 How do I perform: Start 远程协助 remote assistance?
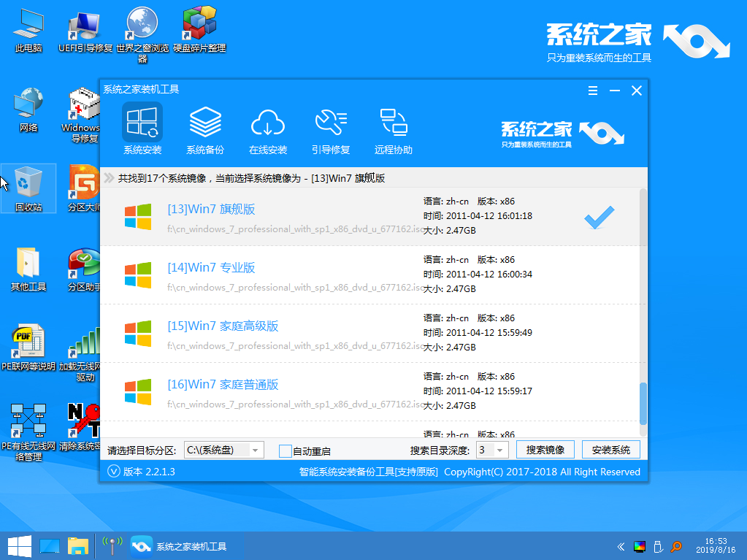394,130
